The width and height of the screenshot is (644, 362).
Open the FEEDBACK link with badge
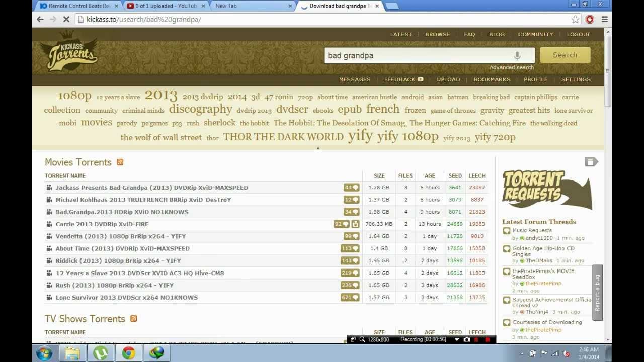tap(404, 79)
